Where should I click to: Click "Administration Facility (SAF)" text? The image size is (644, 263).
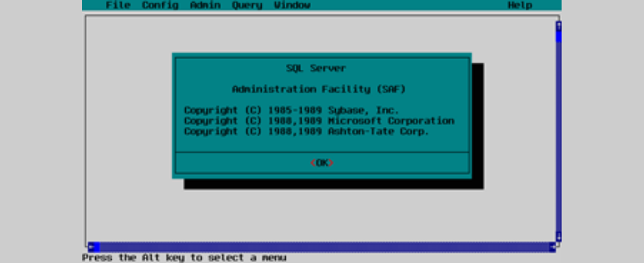319,89
